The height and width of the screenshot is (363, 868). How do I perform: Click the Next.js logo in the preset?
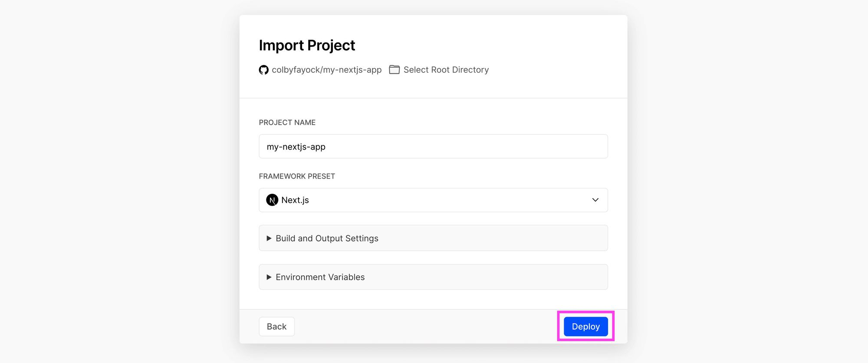pos(272,200)
